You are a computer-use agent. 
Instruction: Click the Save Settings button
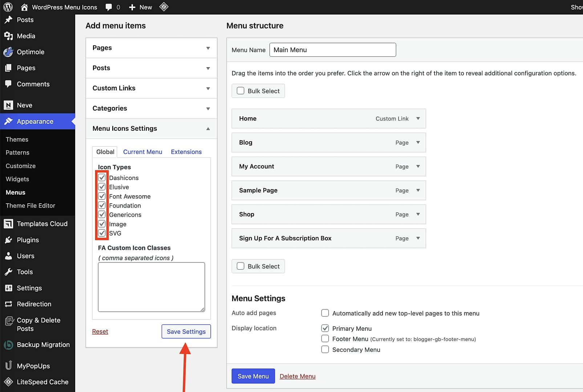click(186, 331)
